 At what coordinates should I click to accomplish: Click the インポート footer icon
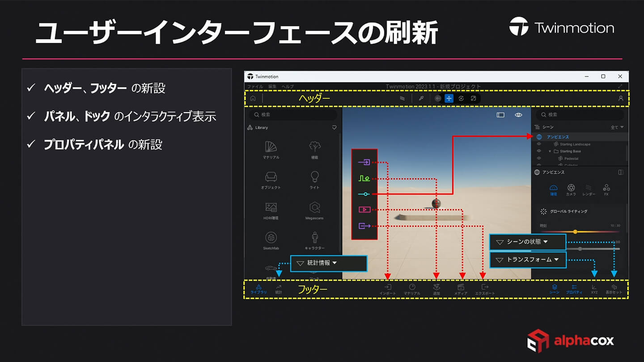(388, 290)
